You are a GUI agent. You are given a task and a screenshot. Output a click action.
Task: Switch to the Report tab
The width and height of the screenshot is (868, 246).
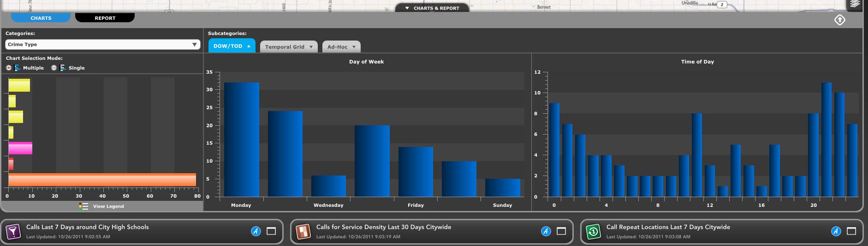point(105,18)
